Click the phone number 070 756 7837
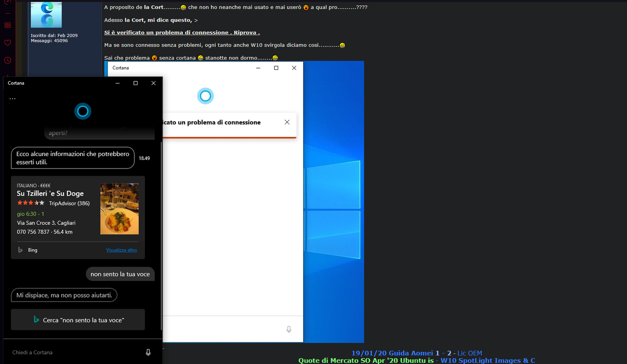The width and height of the screenshot is (627, 364). click(x=33, y=232)
